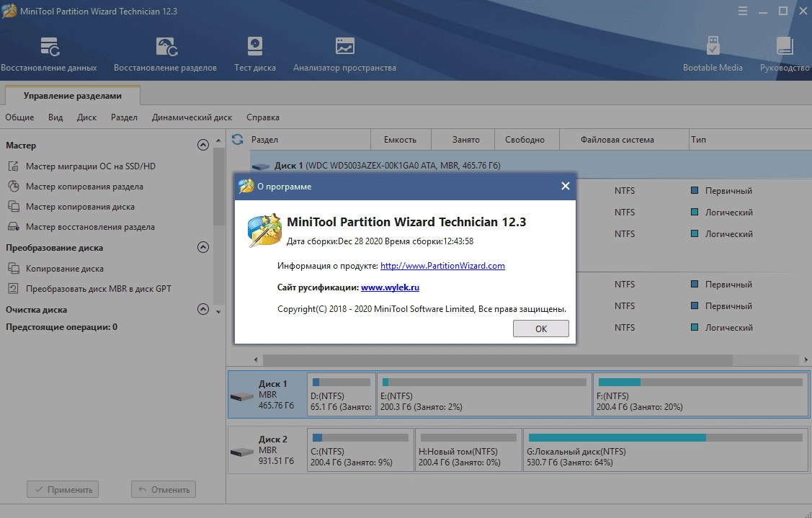The image size is (812, 518).
Task: Select G:Локальный диск(NTFS) partition block
Action: pos(666,450)
